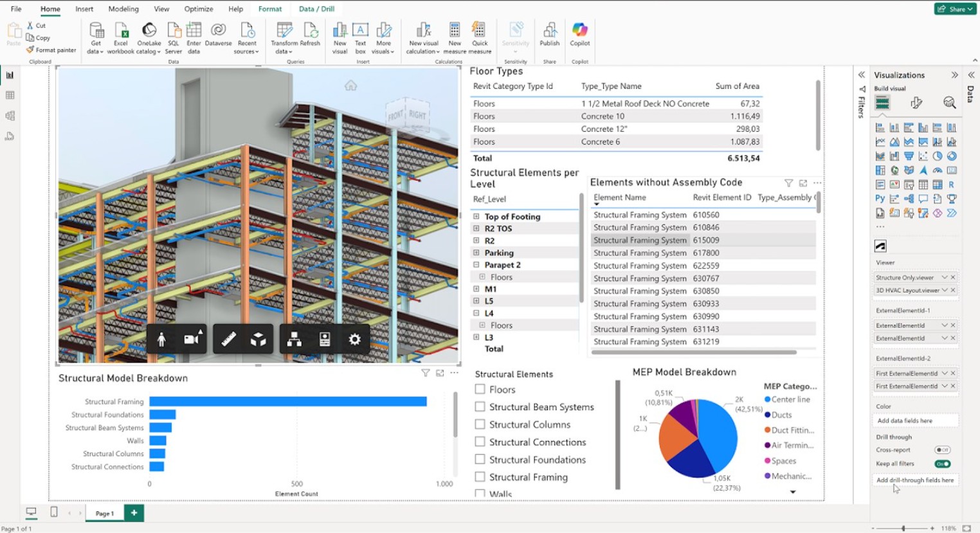
Task: Turn off the Keep all filters toggle
Action: pos(943,464)
